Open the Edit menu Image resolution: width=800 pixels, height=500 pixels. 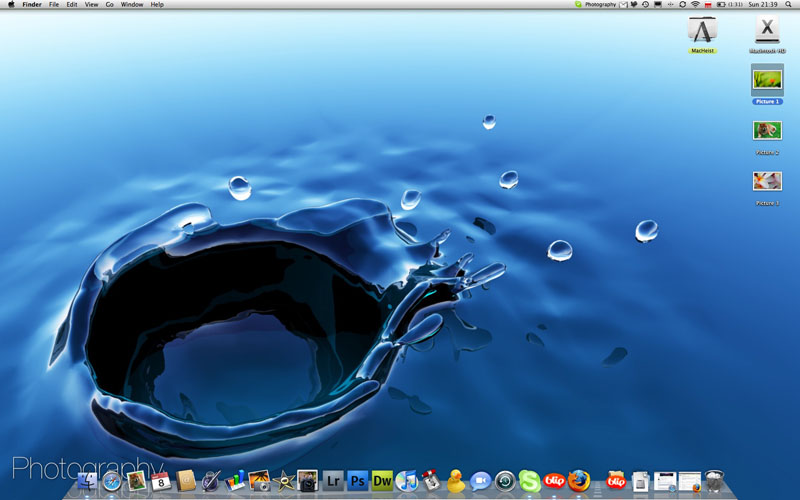click(72, 5)
